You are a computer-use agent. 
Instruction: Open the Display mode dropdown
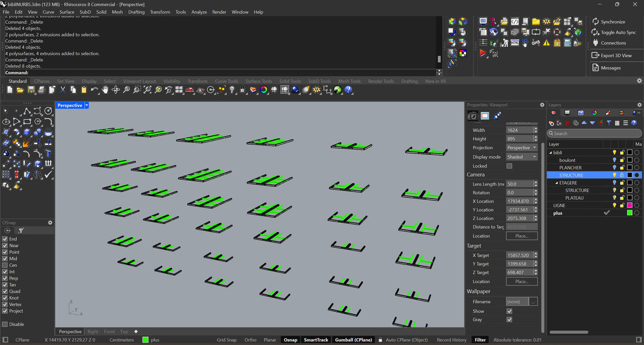521,157
